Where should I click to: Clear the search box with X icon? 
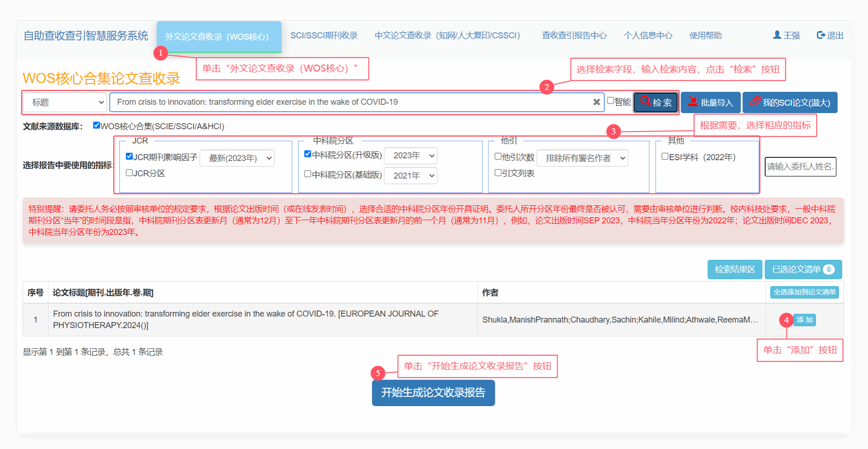(x=596, y=102)
